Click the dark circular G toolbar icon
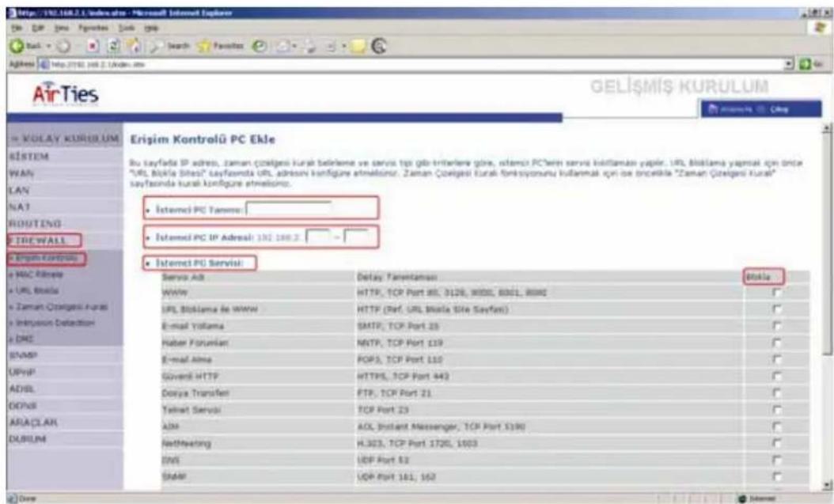This screenshot has height=504, width=834. (379, 46)
